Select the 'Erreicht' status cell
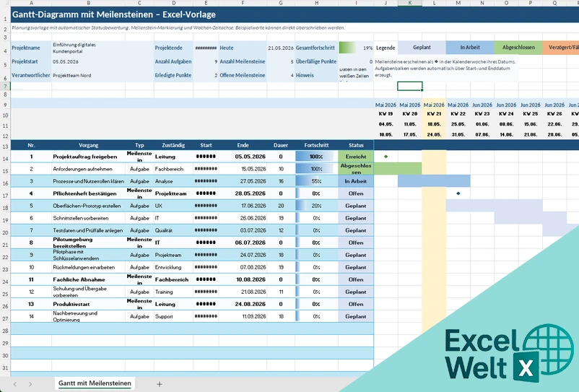 (x=356, y=157)
